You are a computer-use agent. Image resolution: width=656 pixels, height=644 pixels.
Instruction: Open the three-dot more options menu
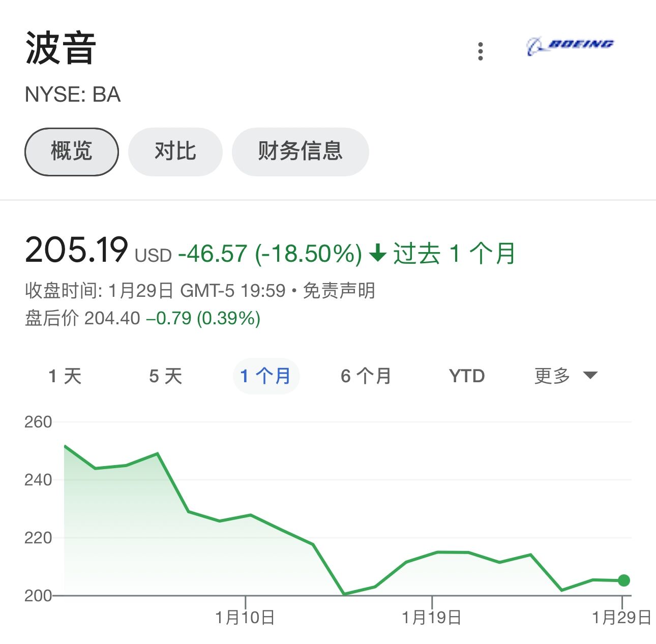click(480, 51)
